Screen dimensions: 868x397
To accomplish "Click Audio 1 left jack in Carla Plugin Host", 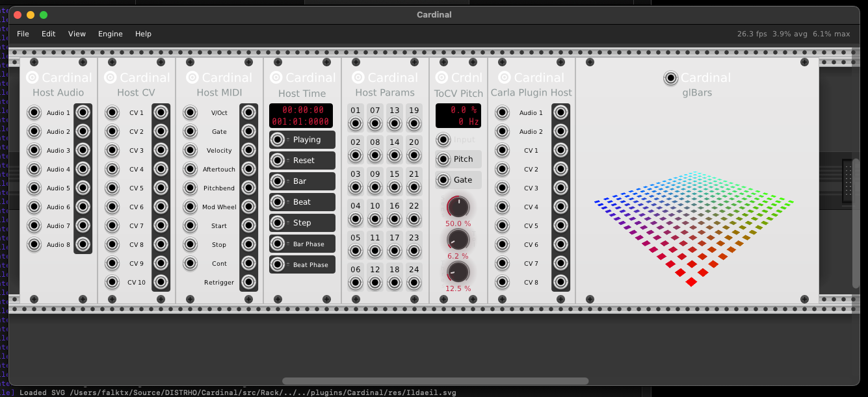I will (x=502, y=112).
